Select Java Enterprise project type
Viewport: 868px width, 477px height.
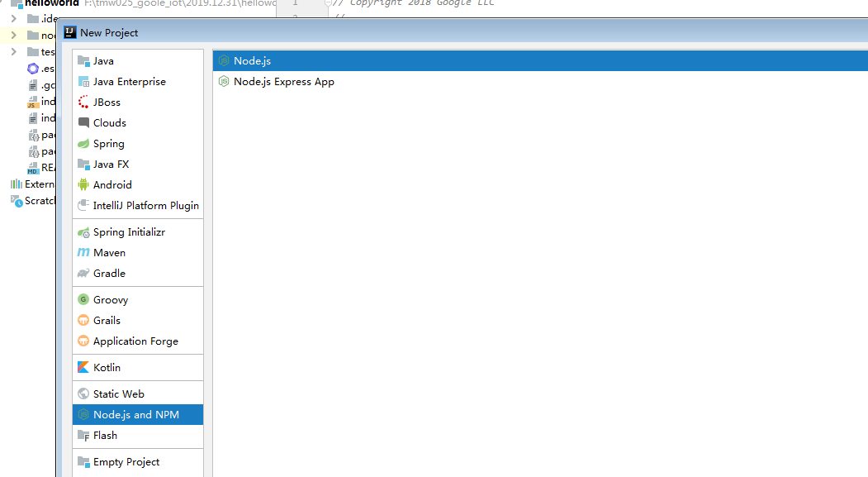(138, 82)
